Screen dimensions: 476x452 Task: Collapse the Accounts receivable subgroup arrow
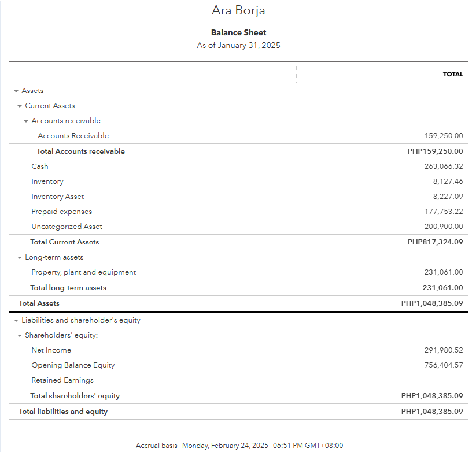(26, 121)
